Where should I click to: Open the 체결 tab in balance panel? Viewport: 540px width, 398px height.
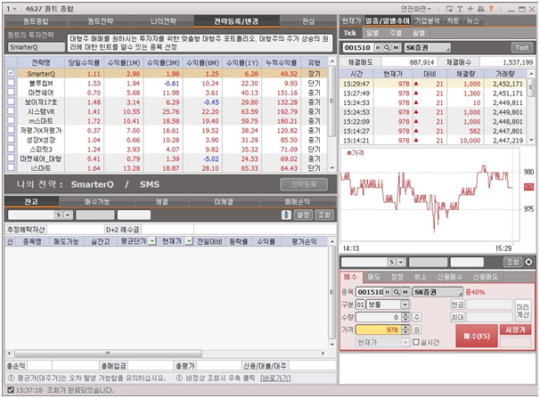pos(162,202)
